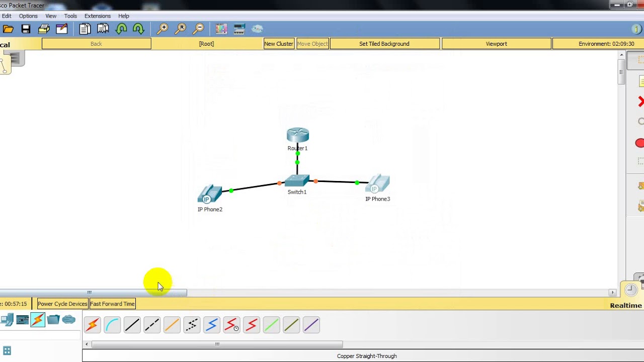The image size is (644, 362).
Task: Click the Back navigation button
Action: [x=97, y=44]
